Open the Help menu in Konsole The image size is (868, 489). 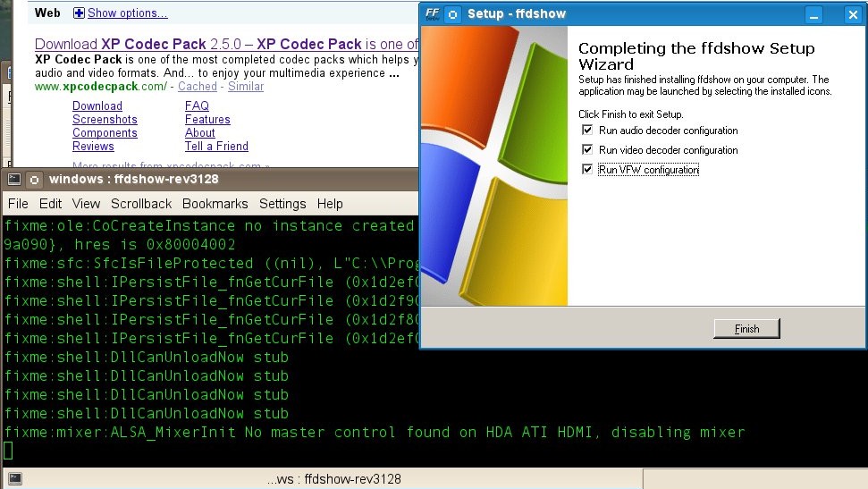click(x=330, y=204)
